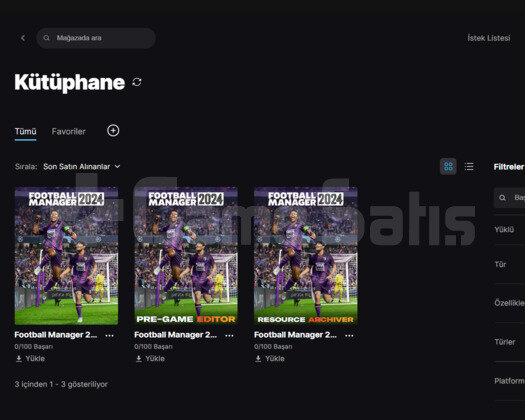This screenshot has width=525, height=420.
Task: Focus the 'Mağazada ara' search field
Action: coord(96,38)
